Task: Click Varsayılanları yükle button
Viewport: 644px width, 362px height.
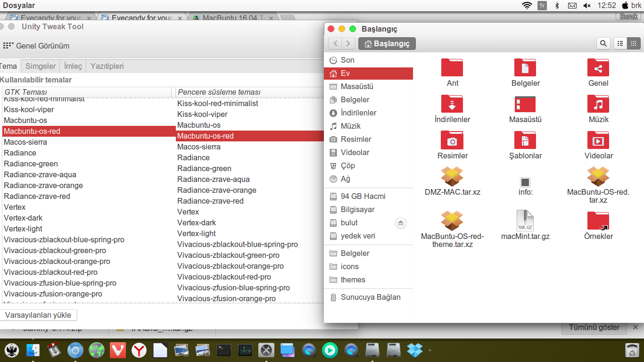Action: point(38,315)
